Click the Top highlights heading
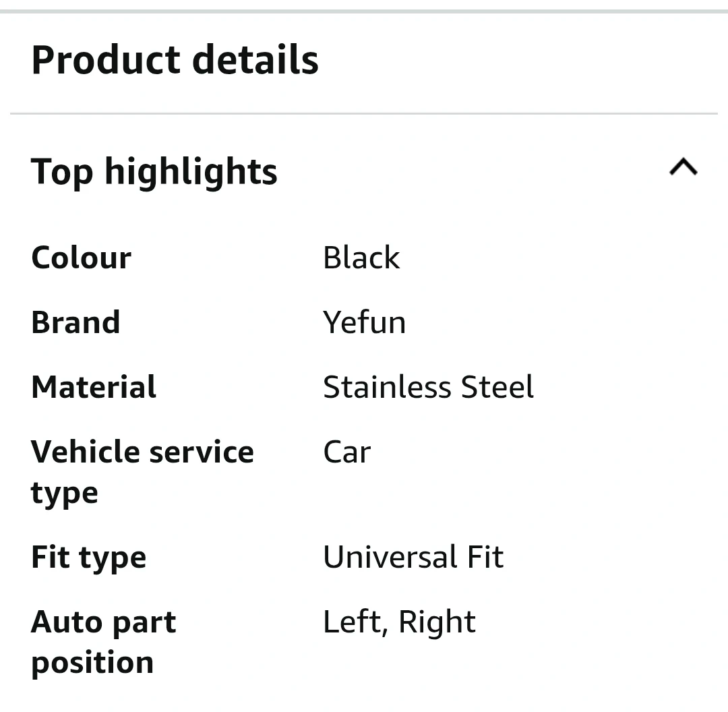Screen dimensions: 728x712 click(x=154, y=171)
